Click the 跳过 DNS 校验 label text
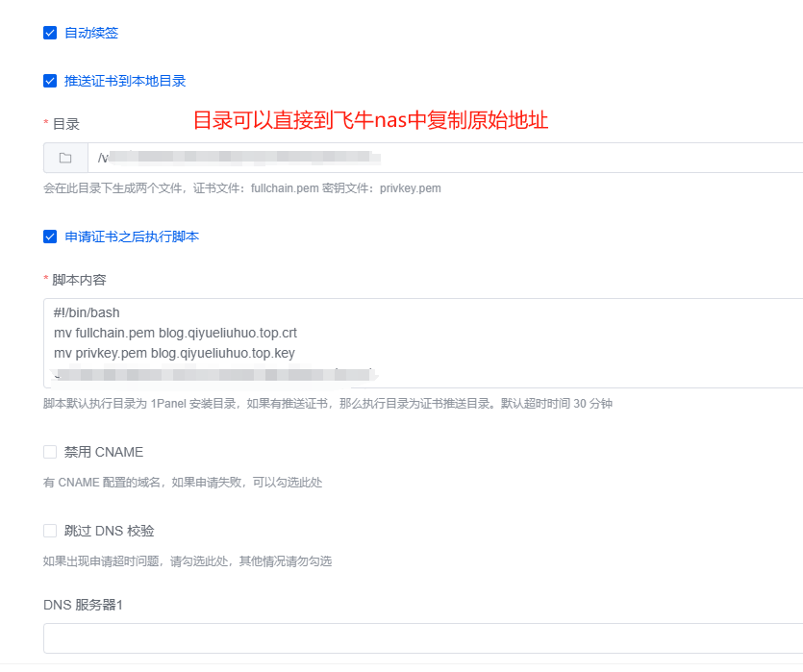This screenshot has height=672, width=803. click(109, 531)
